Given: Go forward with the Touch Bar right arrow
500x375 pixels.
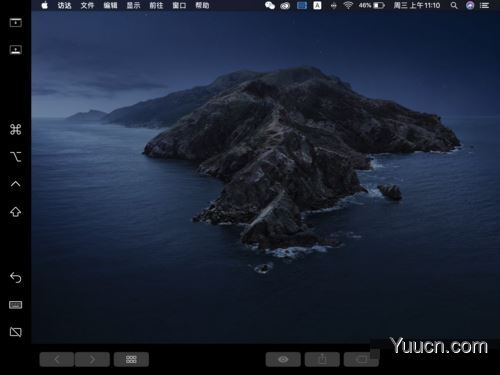Looking at the screenshot, I should pyautogui.click(x=92, y=359).
